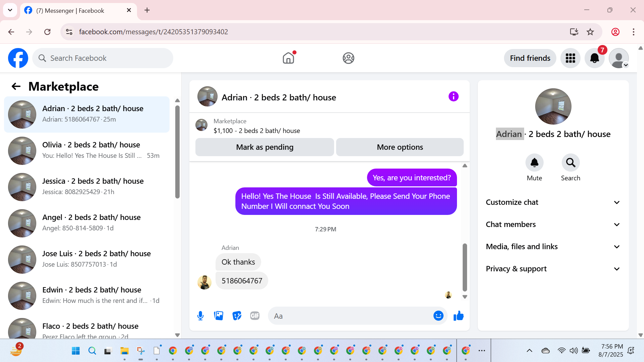This screenshot has height=362, width=644.
Task: Select Adrian's conversation in the list
Action: [87, 115]
